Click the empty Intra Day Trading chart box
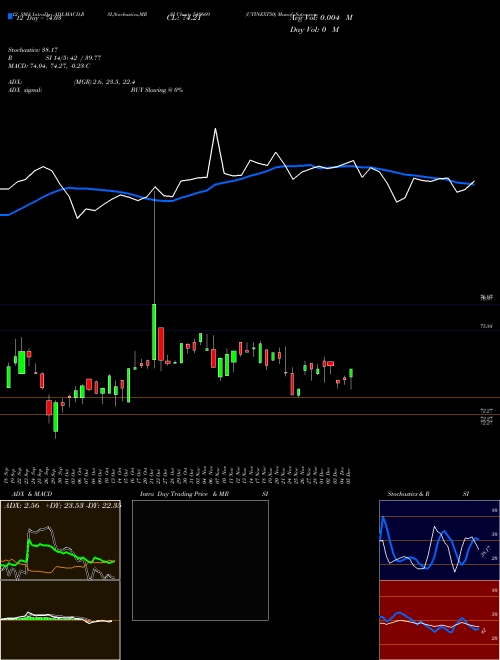 tap(200, 560)
